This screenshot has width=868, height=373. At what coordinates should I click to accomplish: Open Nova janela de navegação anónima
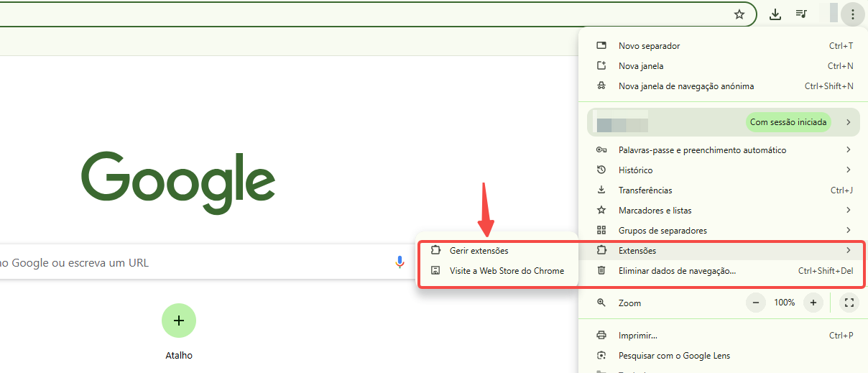(724, 86)
